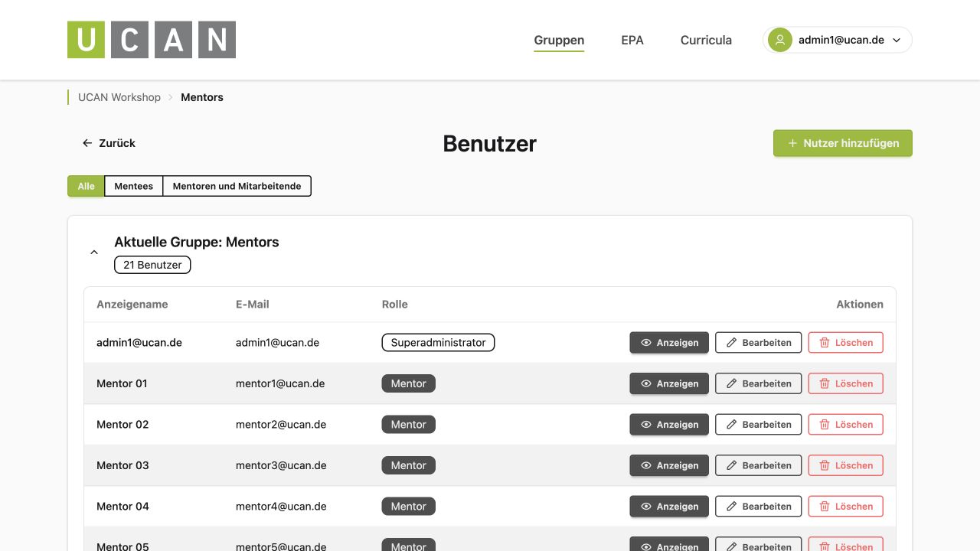Remove Mentor 02 using Löschen

pos(846,425)
